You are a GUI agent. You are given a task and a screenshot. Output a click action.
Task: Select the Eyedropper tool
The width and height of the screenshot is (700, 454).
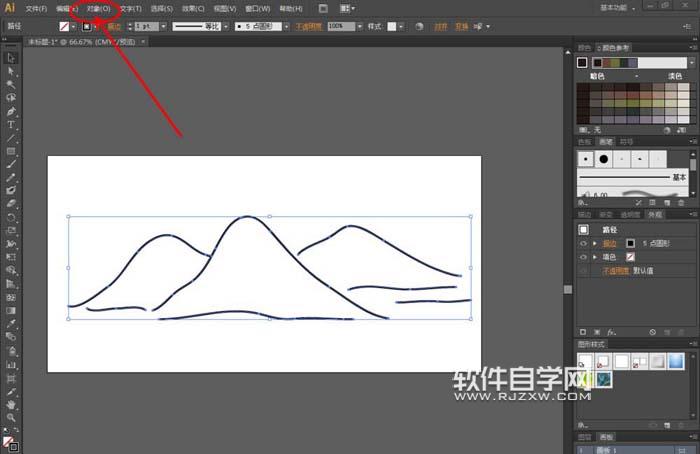[x=11, y=324]
